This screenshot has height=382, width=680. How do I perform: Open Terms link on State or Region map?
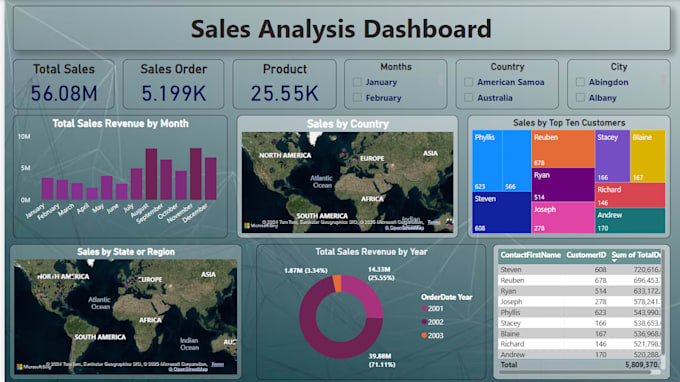217,364
